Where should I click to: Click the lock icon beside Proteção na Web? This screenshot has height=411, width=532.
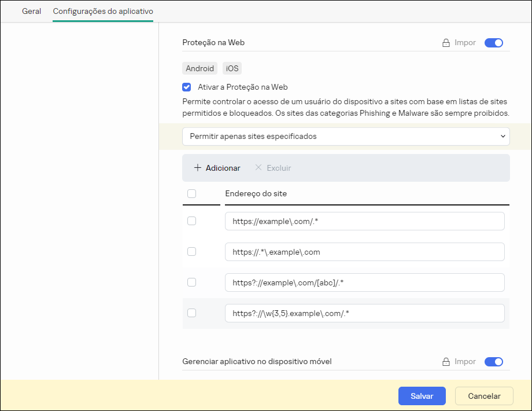click(446, 43)
